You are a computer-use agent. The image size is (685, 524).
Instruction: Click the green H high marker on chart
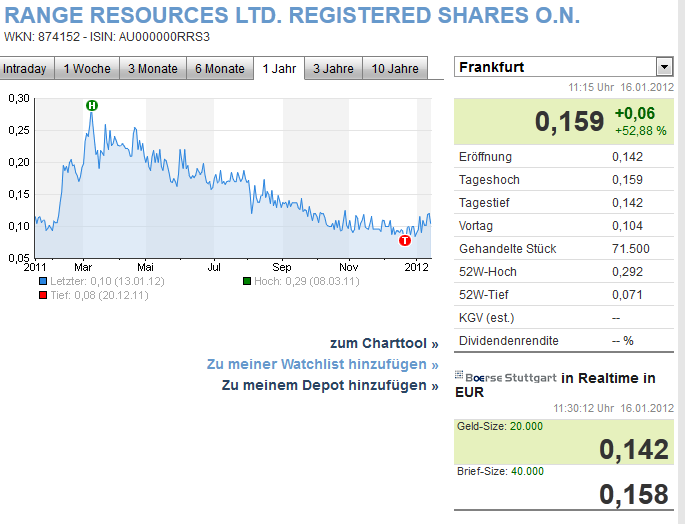click(92, 105)
